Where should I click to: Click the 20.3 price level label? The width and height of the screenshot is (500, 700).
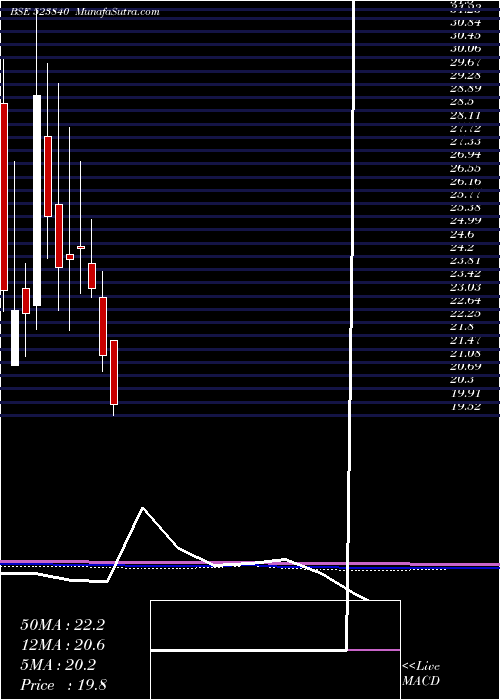[x=461, y=380]
